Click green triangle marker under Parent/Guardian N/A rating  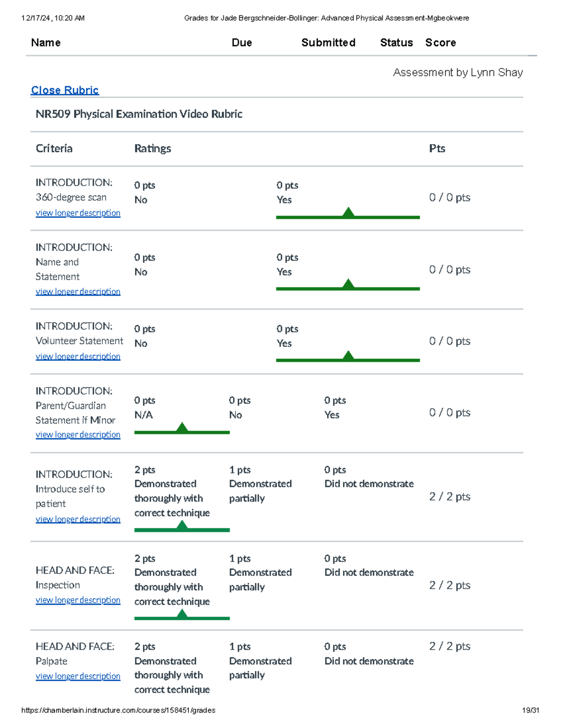click(x=182, y=428)
